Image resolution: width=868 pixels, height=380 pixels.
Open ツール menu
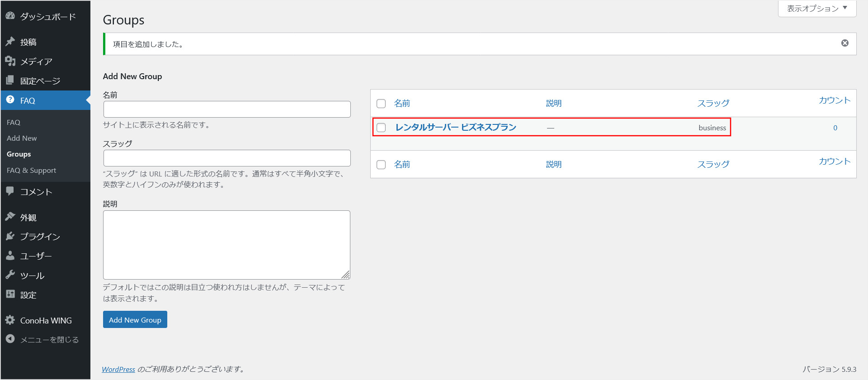point(45,275)
